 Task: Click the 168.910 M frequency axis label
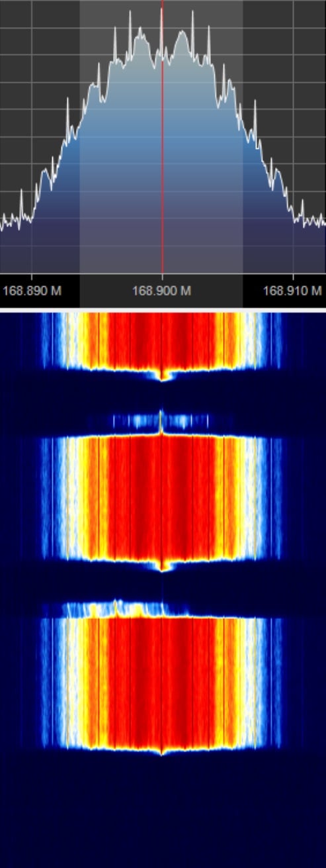click(x=292, y=291)
